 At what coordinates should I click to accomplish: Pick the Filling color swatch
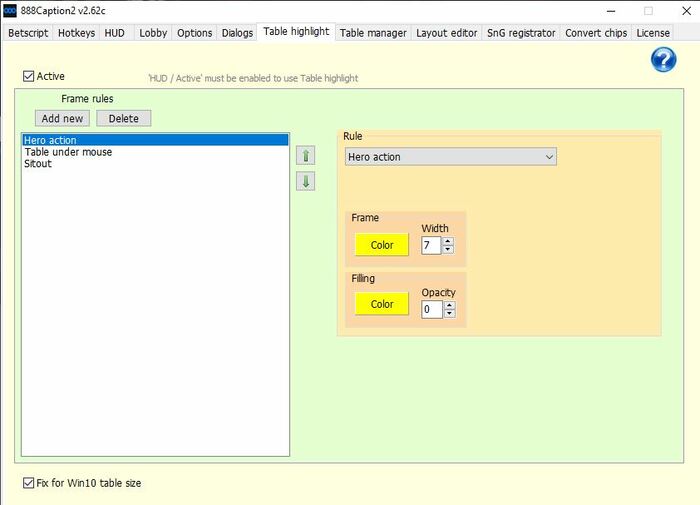pos(382,304)
